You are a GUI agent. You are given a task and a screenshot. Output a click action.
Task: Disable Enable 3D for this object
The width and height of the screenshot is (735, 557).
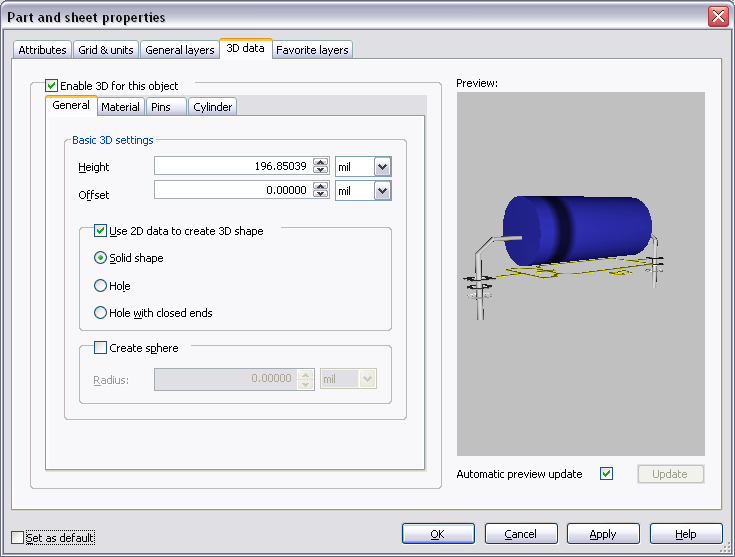click(x=52, y=86)
